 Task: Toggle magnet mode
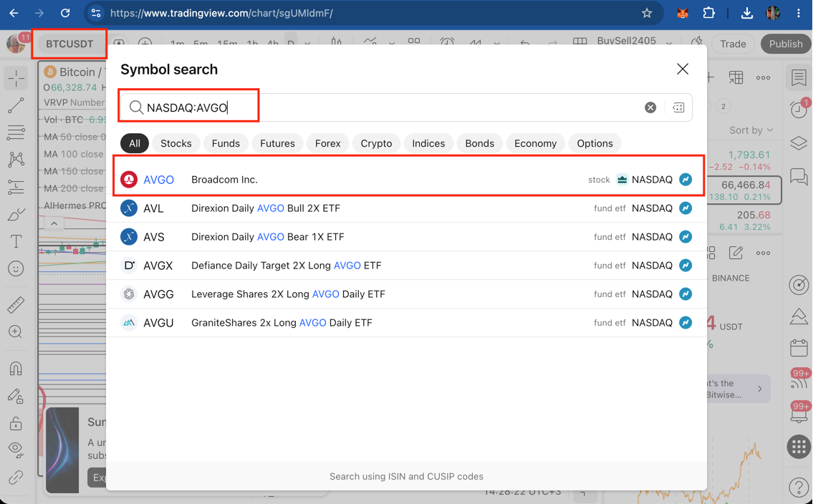16,368
